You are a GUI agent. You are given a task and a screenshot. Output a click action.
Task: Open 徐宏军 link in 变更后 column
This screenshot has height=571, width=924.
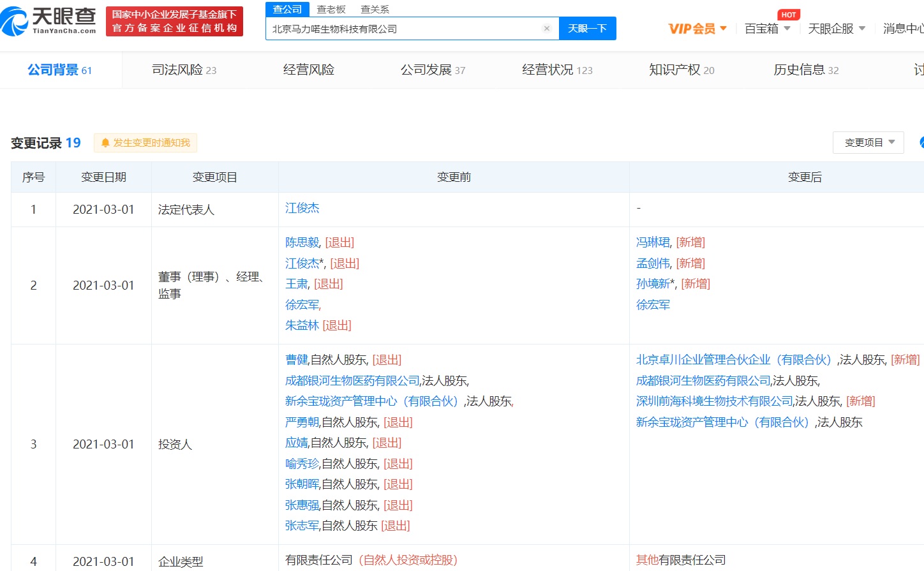pos(653,305)
